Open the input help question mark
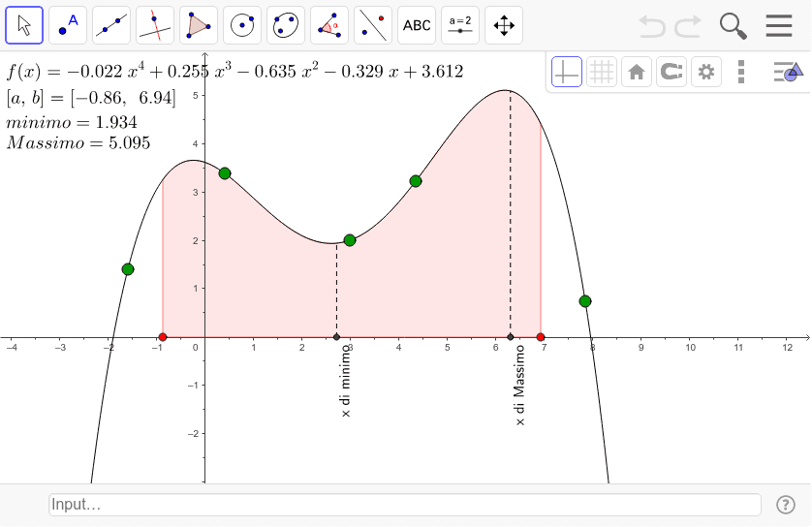Image resolution: width=812 pixels, height=527 pixels. pos(786,504)
